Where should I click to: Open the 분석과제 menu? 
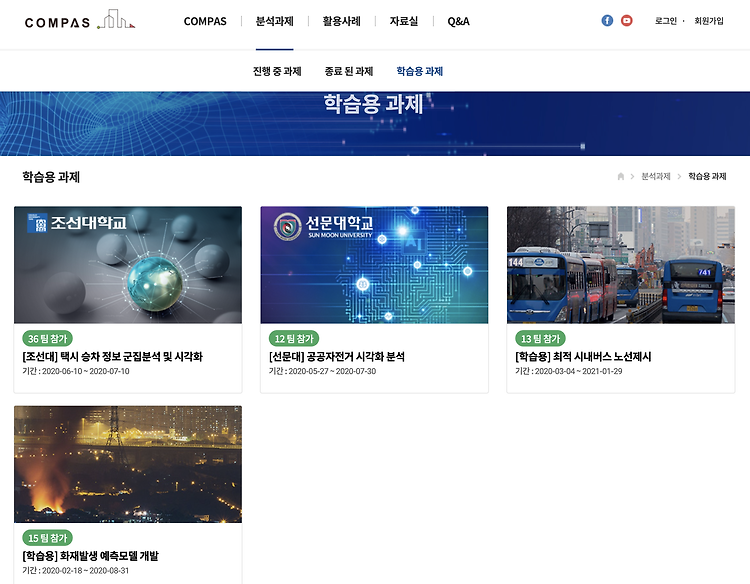coord(275,22)
